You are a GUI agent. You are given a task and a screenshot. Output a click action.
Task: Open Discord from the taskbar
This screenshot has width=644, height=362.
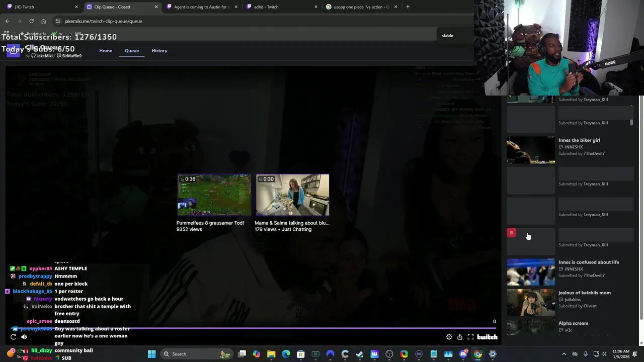pos(463,354)
